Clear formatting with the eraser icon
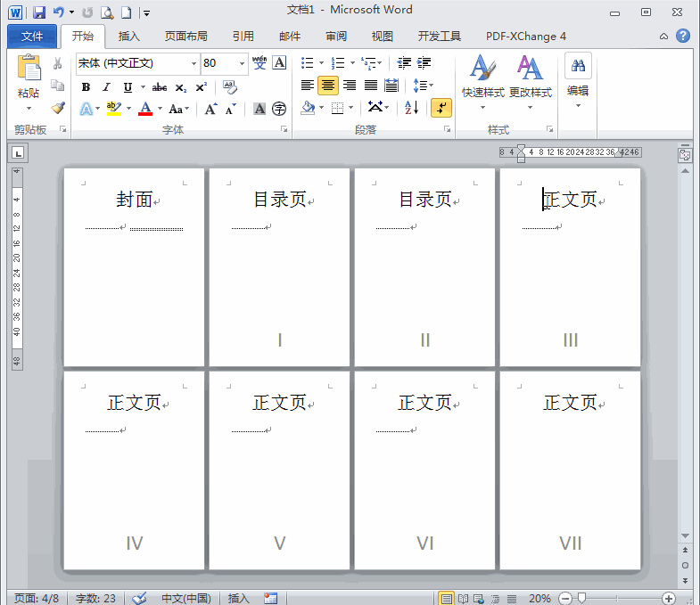 (x=230, y=87)
